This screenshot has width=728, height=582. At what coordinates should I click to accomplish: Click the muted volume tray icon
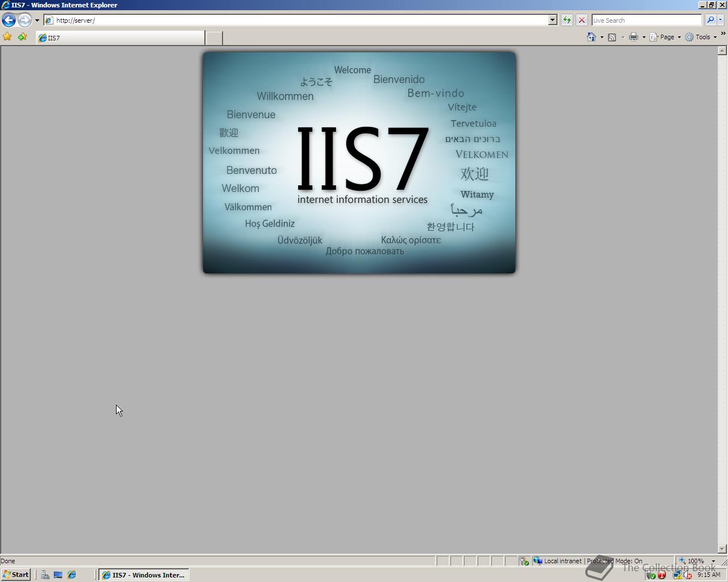pyautogui.click(x=688, y=575)
